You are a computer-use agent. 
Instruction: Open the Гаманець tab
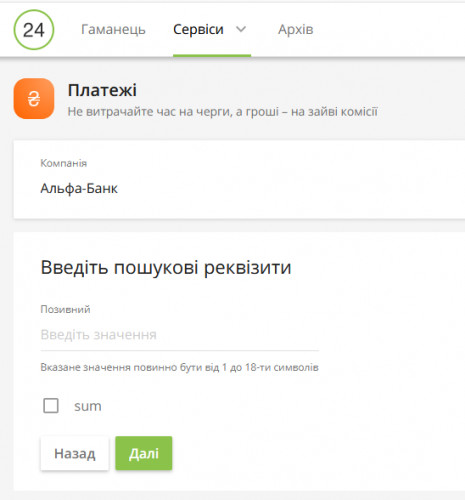tap(113, 30)
